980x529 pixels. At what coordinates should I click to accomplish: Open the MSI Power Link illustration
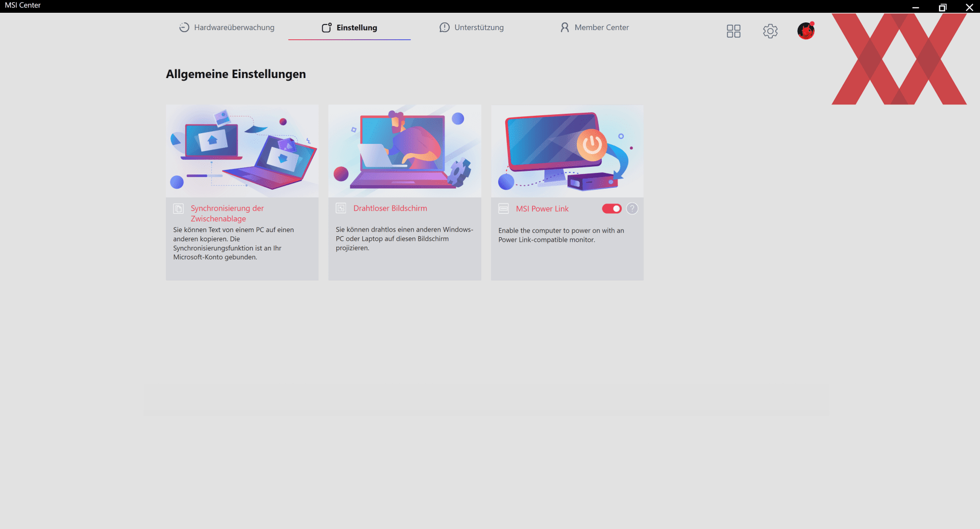[567, 151]
